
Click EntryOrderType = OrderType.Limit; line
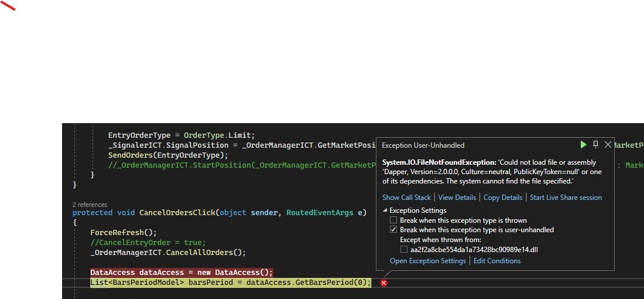(x=181, y=135)
